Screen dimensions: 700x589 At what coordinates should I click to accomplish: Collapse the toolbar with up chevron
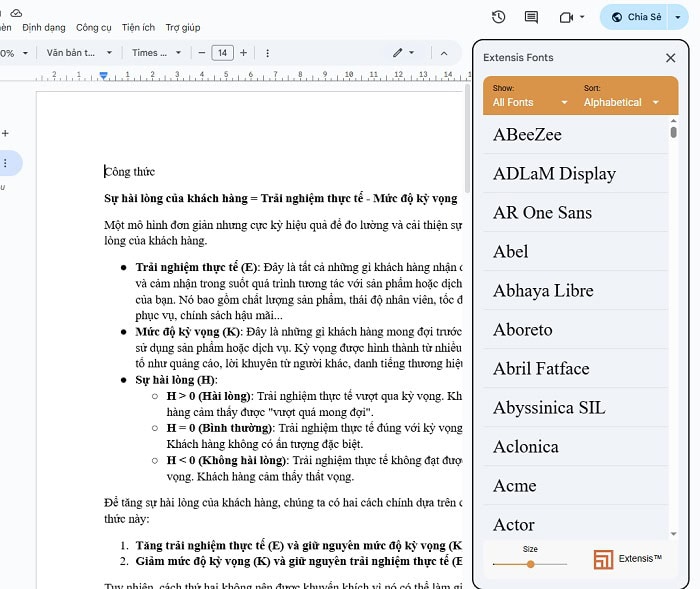(x=444, y=52)
